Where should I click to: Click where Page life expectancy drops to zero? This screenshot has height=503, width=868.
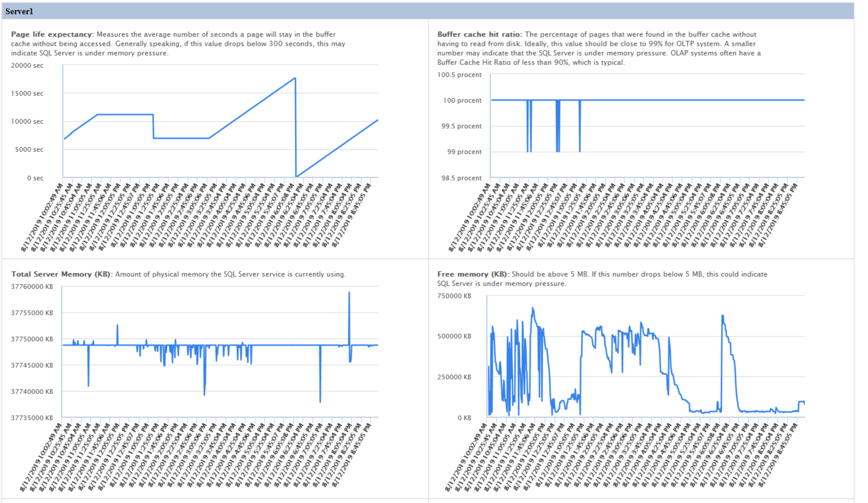pos(296,176)
